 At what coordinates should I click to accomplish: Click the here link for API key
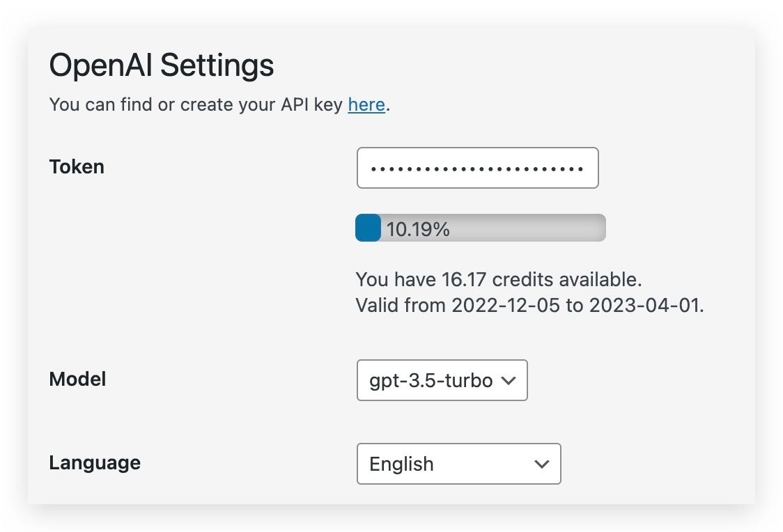pyautogui.click(x=366, y=104)
